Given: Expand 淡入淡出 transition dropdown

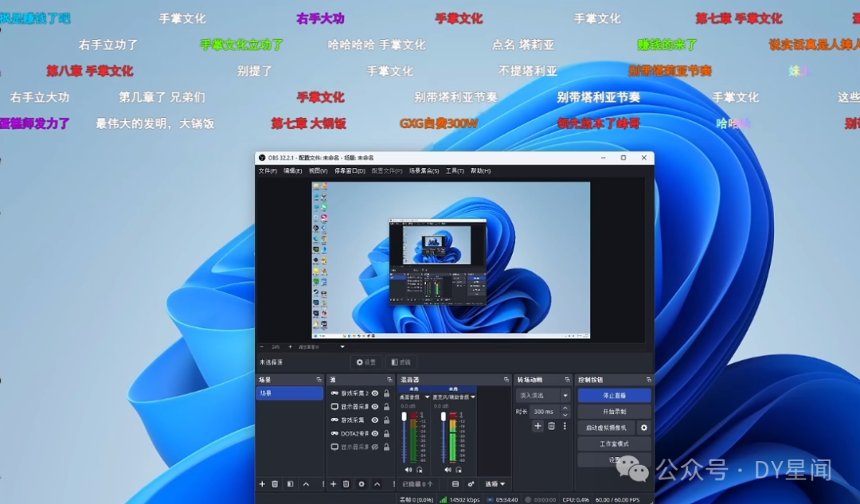Looking at the screenshot, I should [565, 396].
